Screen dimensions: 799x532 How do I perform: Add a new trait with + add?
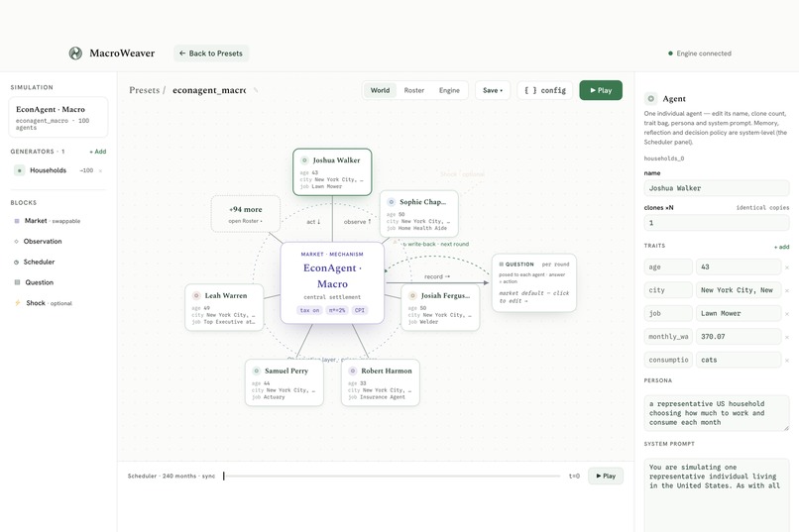coord(782,247)
